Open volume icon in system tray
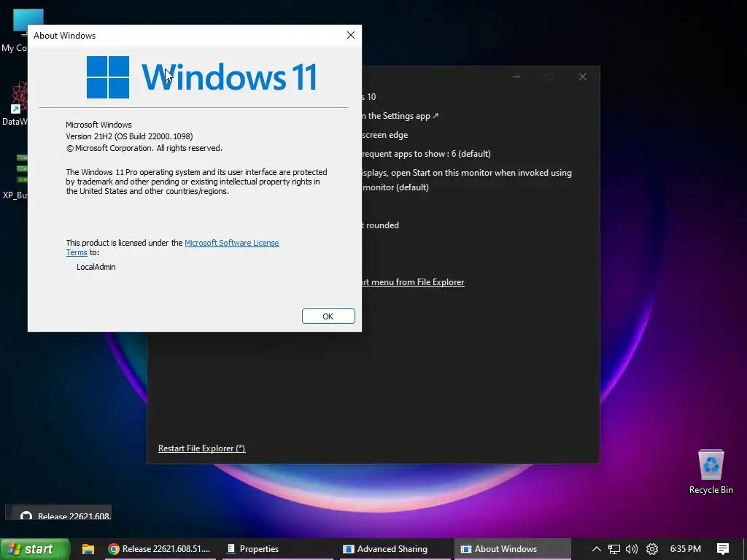This screenshot has width=747, height=560. (632, 549)
